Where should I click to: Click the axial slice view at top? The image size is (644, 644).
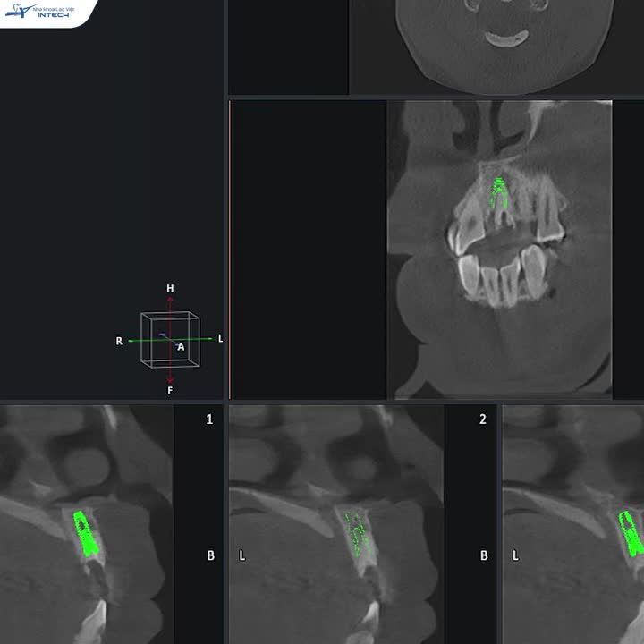pos(496,47)
